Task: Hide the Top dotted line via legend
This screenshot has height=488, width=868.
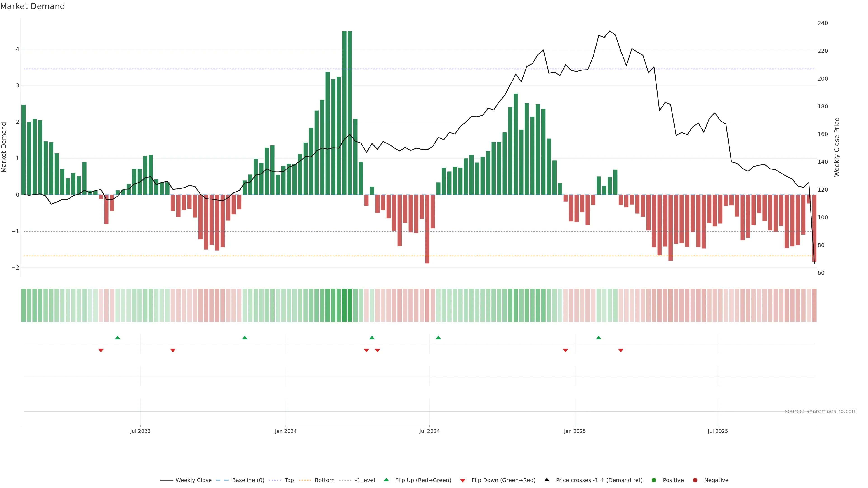Action: pos(289,480)
